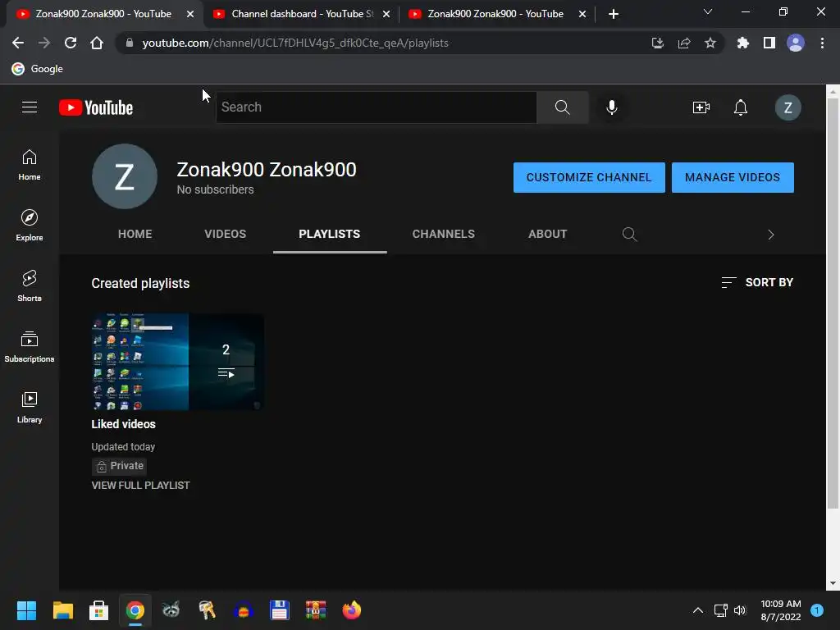Image resolution: width=840 pixels, height=630 pixels.
Task: Reload the page
Action: (71, 43)
